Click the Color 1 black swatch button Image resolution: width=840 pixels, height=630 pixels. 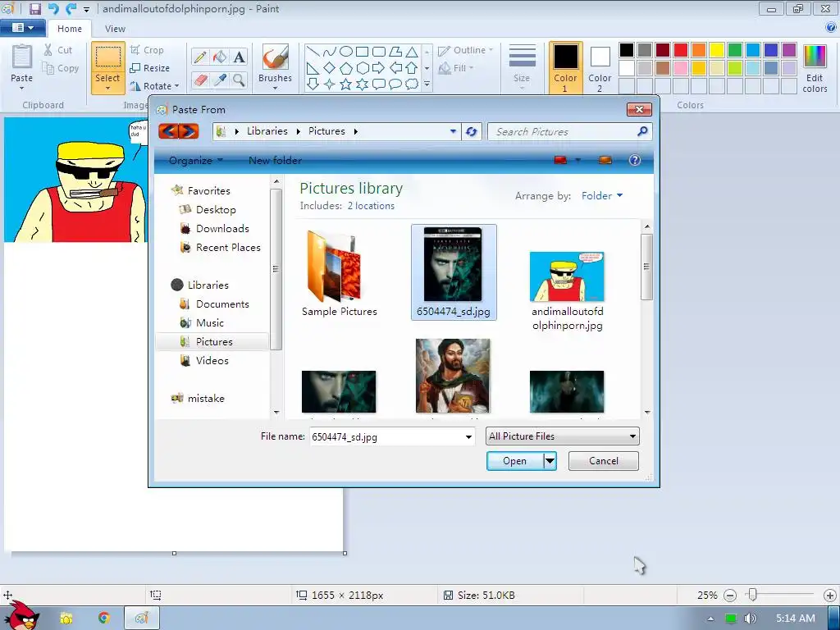tap(566, 67)
